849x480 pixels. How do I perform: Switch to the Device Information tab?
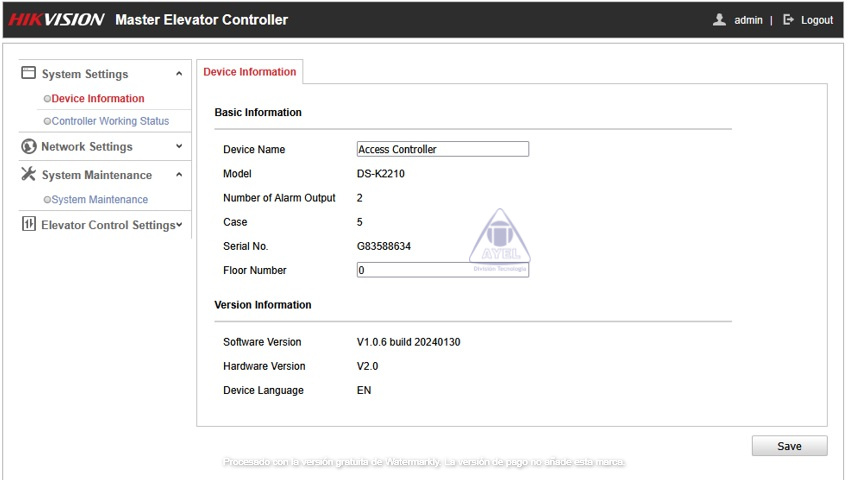[x=250, y=72]
